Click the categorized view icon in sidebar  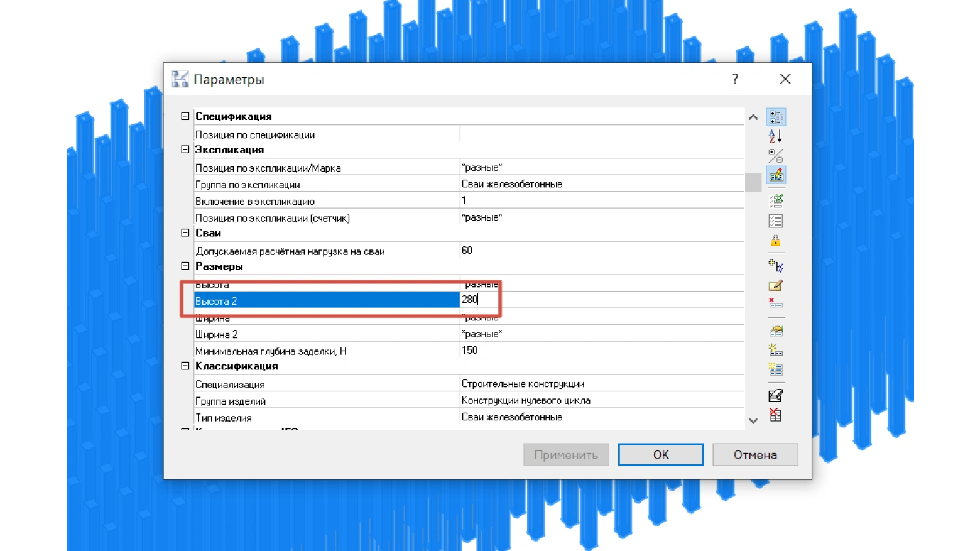(x=776, y=117)
